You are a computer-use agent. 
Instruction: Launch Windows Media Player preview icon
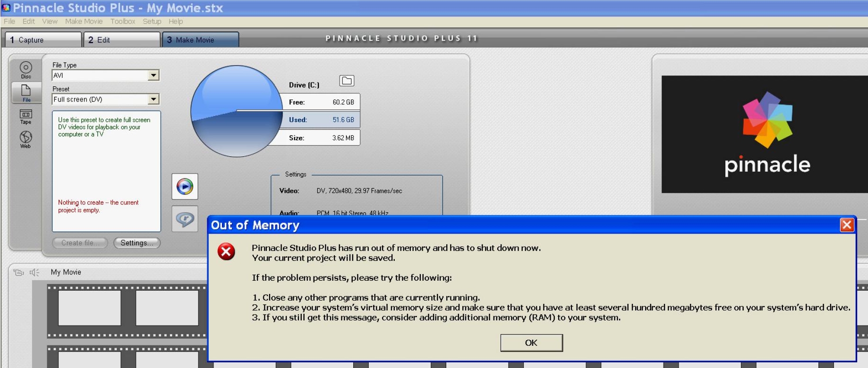click(x=185, y=186)
